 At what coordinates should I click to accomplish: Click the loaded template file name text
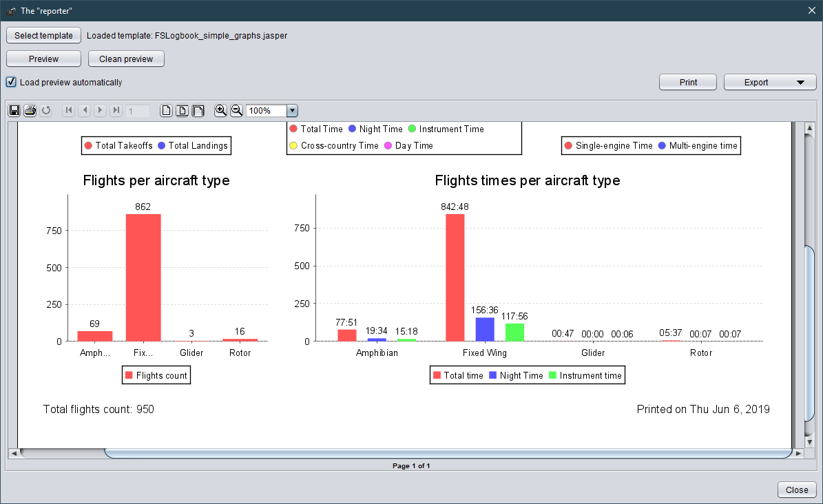point(221,36)
